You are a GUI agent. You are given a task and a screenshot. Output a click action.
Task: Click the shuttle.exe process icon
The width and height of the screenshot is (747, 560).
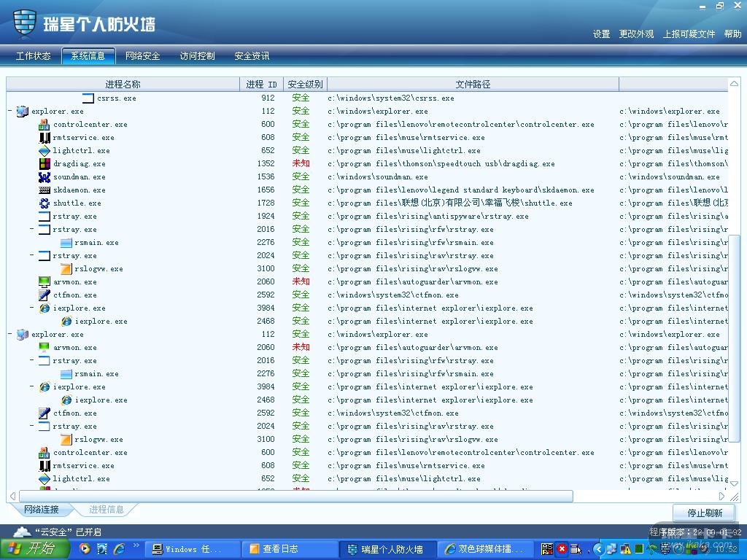point(44,203)
